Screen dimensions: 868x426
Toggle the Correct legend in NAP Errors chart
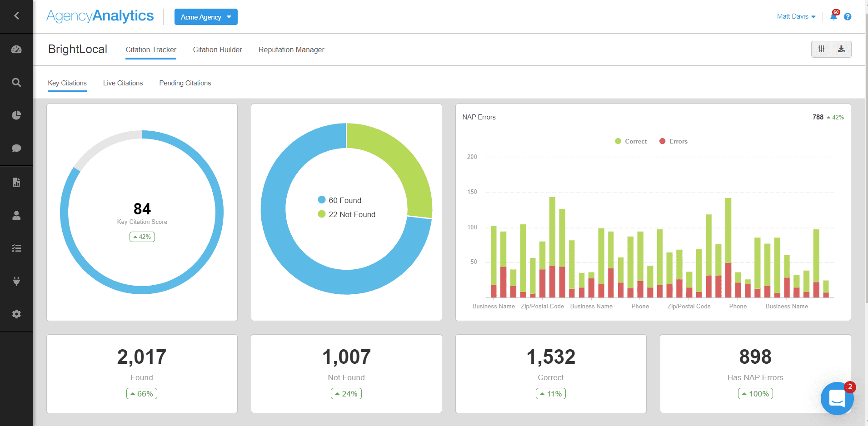click(631, 141)
